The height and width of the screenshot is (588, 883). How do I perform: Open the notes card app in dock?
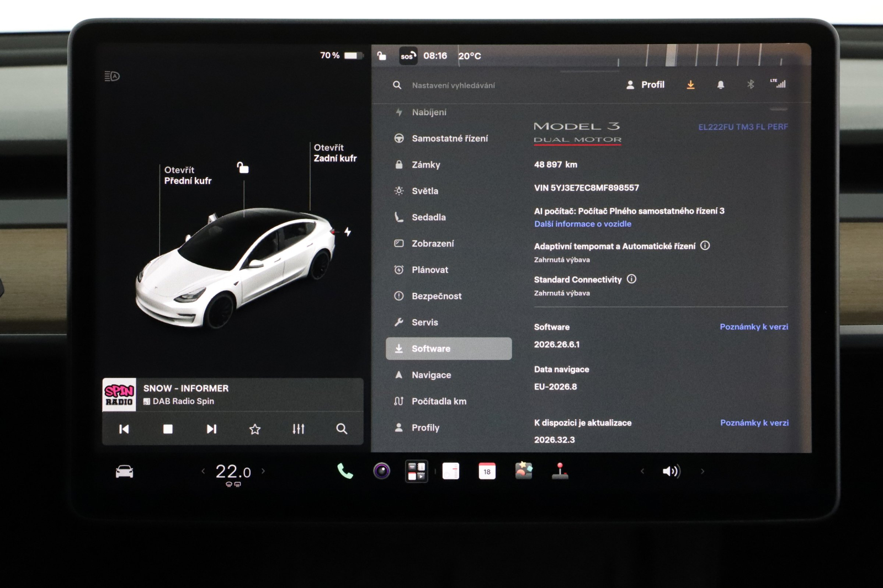(451, 471)
